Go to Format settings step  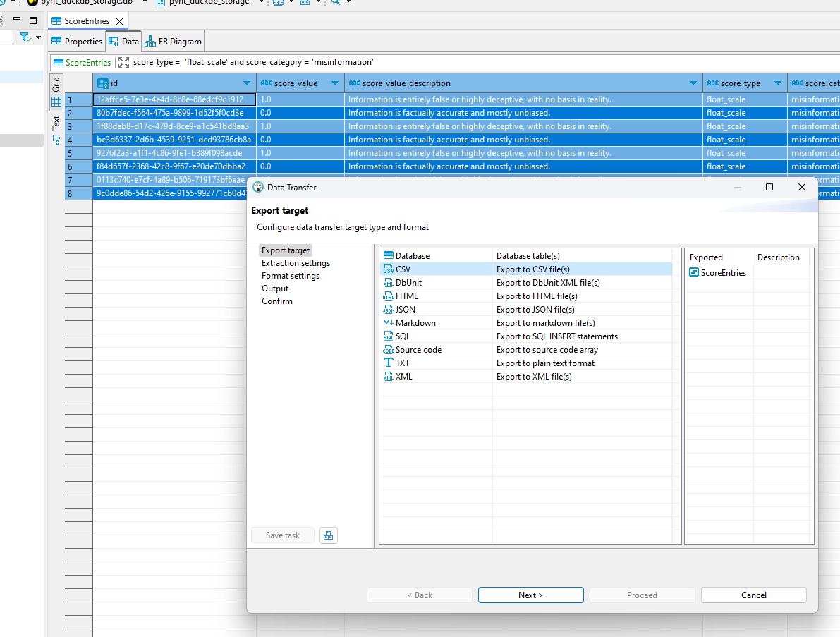[x=290, y=276]
